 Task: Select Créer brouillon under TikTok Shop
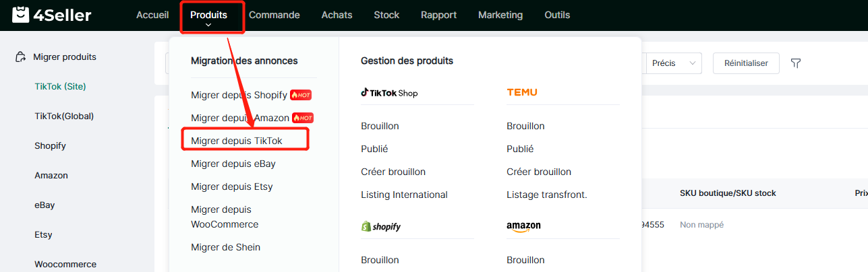pyautogui.click(x=393, y=172)
